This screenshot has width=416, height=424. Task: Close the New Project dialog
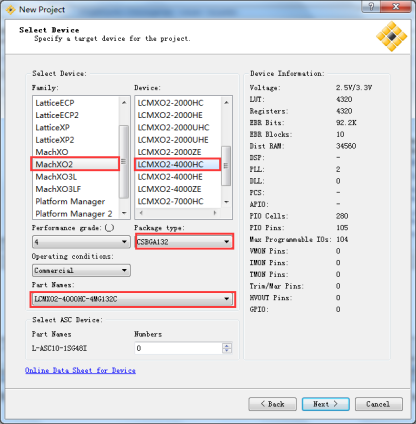pos(396,7)
